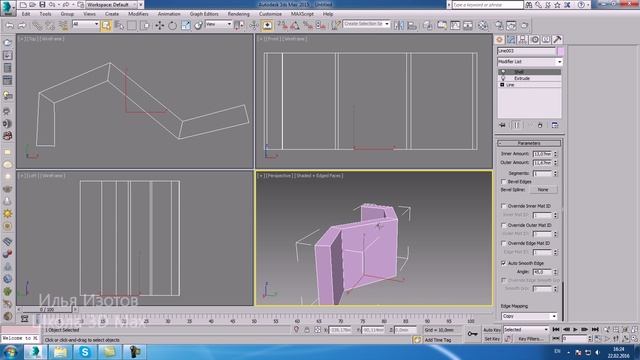Viewport: 640px width, 360px height.
Task: Open the Tools menu
Action: pyautogui.click(x=45, y=14)
